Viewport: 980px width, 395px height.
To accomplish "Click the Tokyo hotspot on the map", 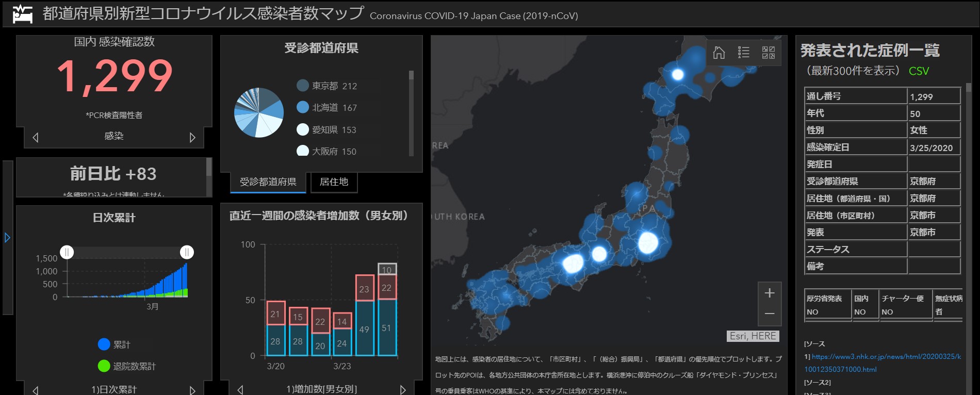I will pyautogui.click(x=648, y=242).
